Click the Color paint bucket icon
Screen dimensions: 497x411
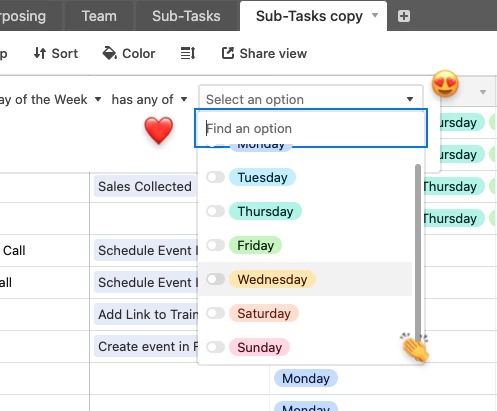pos(109,53)
